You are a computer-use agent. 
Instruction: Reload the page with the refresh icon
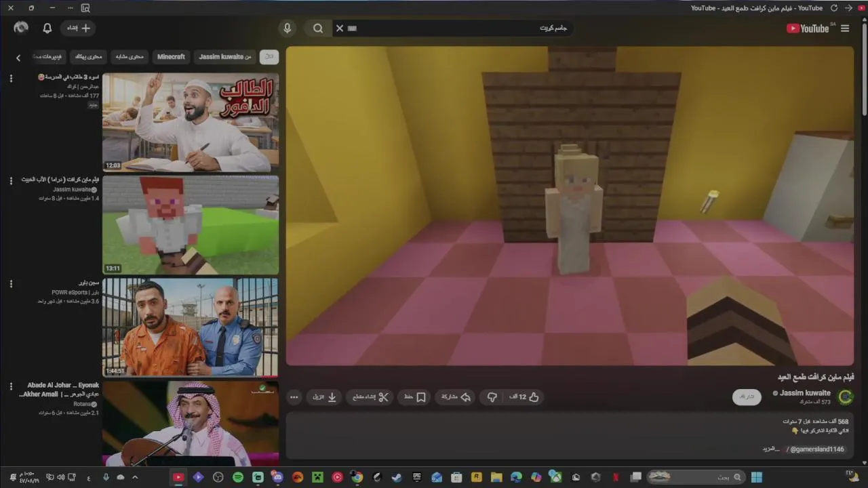834,8
